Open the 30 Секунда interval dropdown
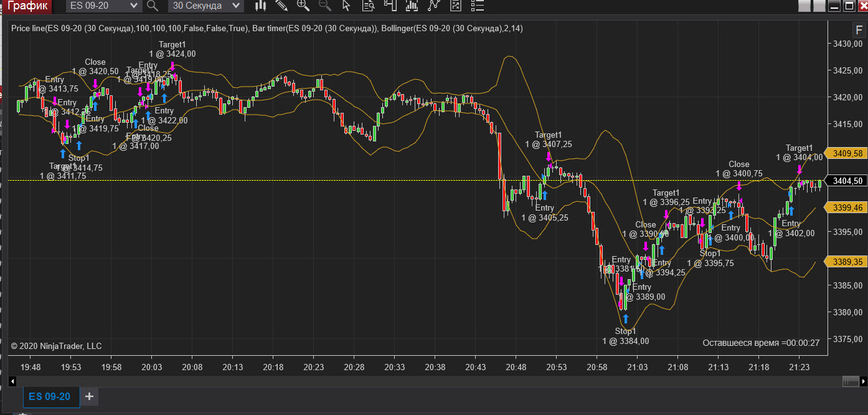868x415 pixels. (235, 6)
